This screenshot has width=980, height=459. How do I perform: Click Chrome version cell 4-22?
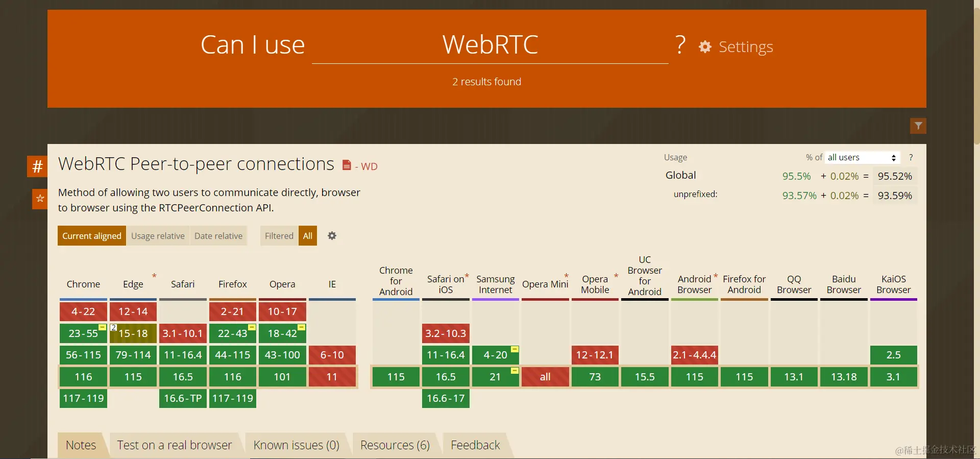(x=83, y=311)
